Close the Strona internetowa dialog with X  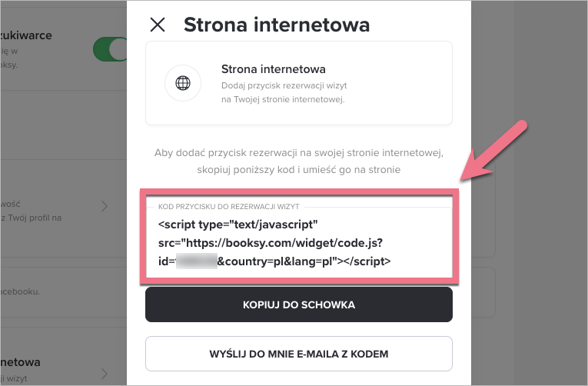(x=158, y=25)
